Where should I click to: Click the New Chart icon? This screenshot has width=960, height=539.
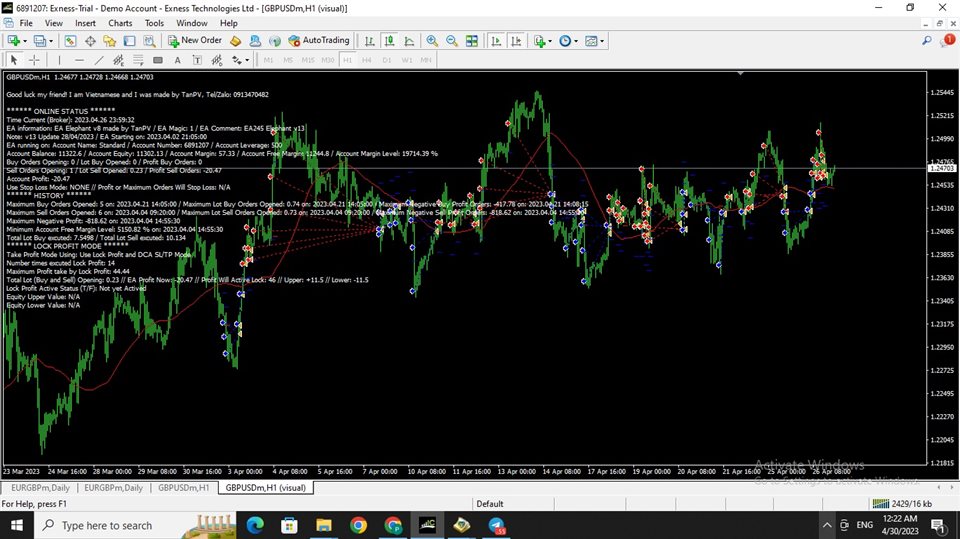13,41
